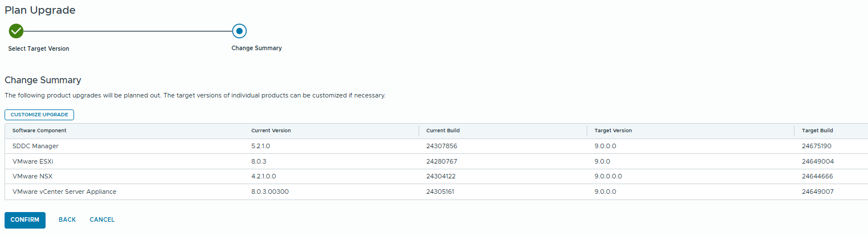Screen dimensions: 868x236
Task: Select the SDDC Manager row
Action: pyautogui.click(x=35, y=146)
